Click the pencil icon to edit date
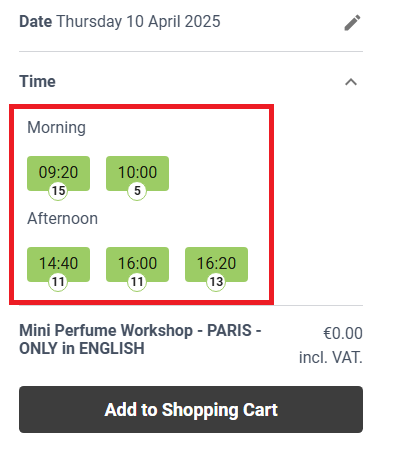 (352, 23)
